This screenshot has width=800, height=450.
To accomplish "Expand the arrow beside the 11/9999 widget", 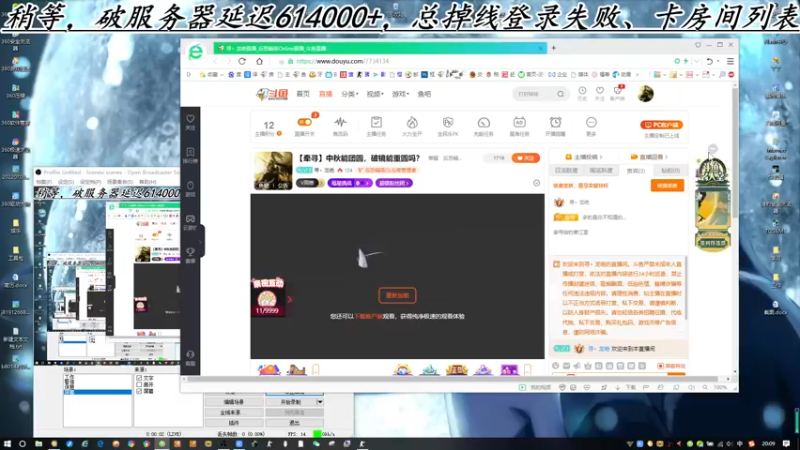I will tap(290, 299).
